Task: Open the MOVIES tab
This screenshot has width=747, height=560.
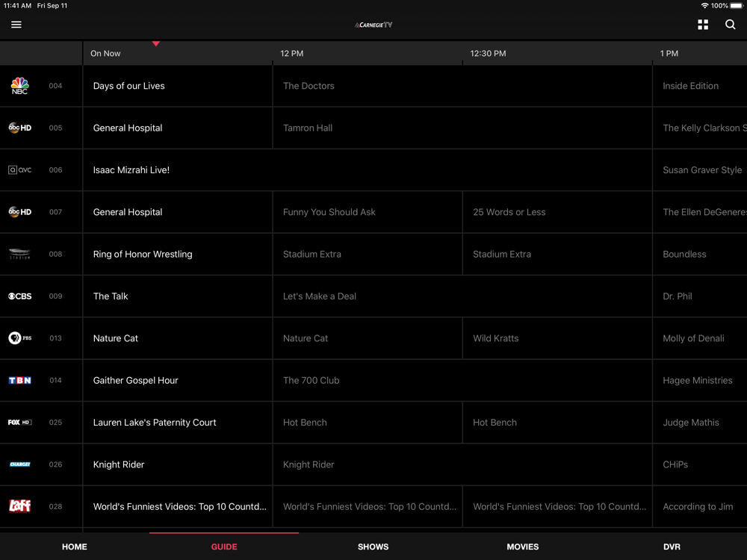Action: click(523, 547)
